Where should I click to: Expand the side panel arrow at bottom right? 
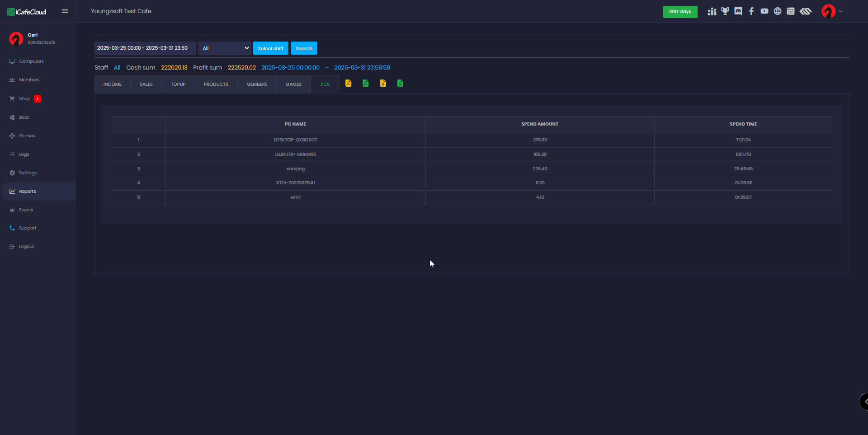(x=864, y=401)
